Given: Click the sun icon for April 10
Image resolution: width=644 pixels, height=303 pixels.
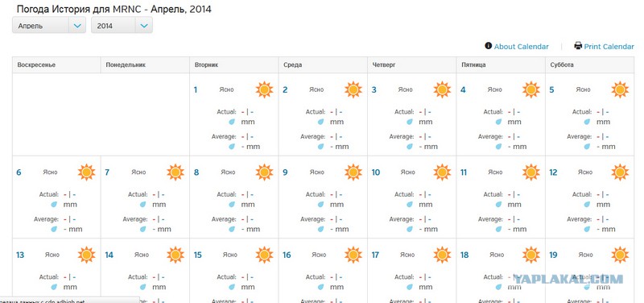Looking at the screenshot, I should click(x=442, y=172).
